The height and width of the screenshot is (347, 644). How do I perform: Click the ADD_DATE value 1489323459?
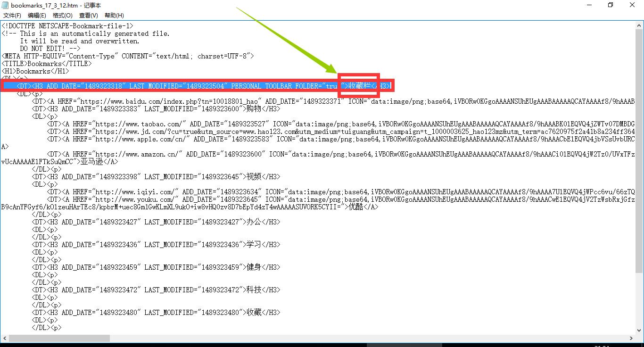pos(118,267)
